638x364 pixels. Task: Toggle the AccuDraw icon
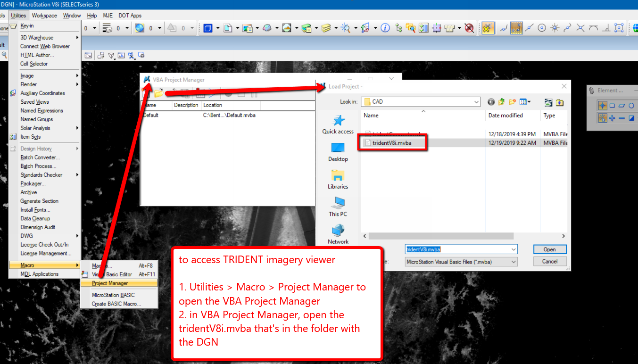click(x=437, y=28)
